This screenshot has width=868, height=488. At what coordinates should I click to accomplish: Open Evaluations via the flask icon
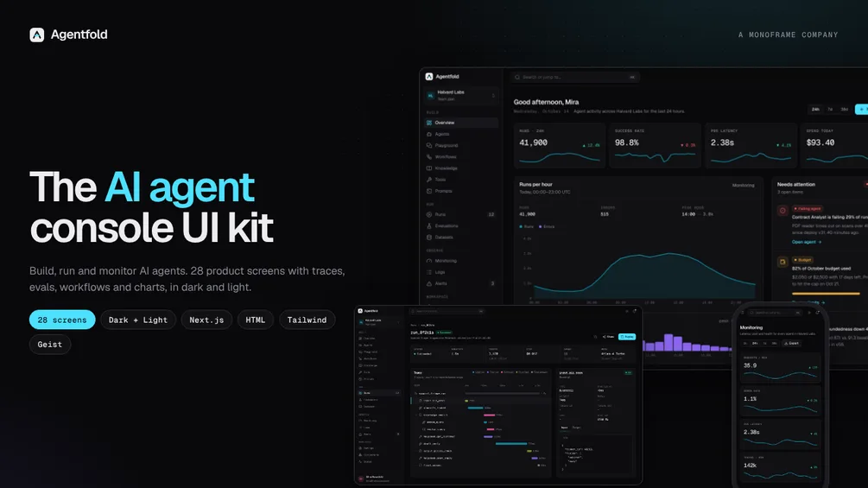coord(429,225)
